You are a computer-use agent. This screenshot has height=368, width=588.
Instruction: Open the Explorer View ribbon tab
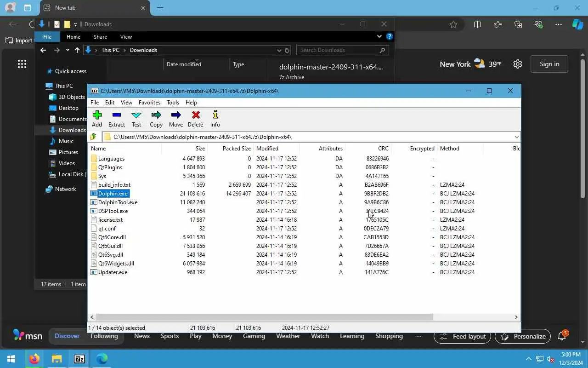[x=126, y=37]
